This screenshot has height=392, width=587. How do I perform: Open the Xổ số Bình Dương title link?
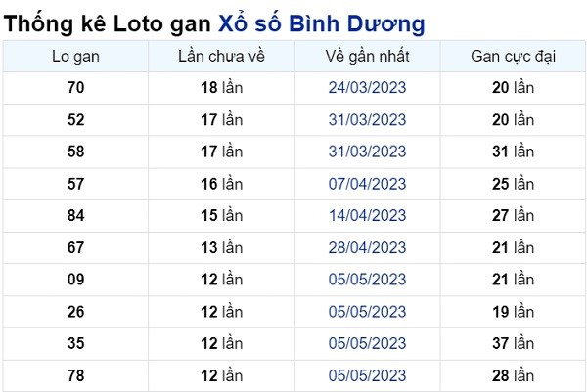[x=321, y=23]
